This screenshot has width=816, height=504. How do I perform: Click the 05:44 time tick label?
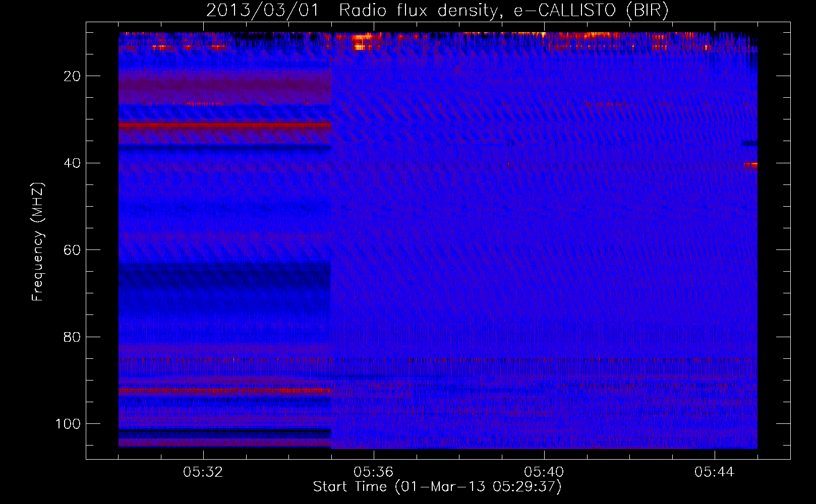714,472
